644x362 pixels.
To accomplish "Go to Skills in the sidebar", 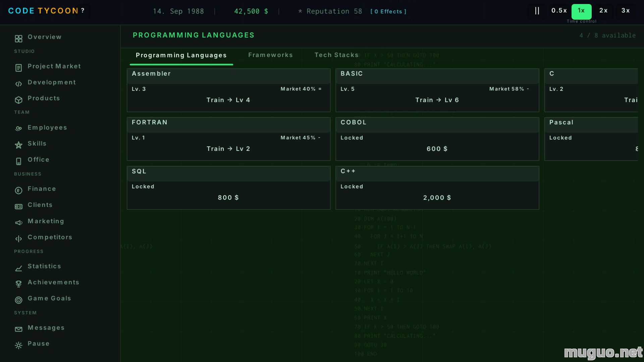I will tap(37, 143).
